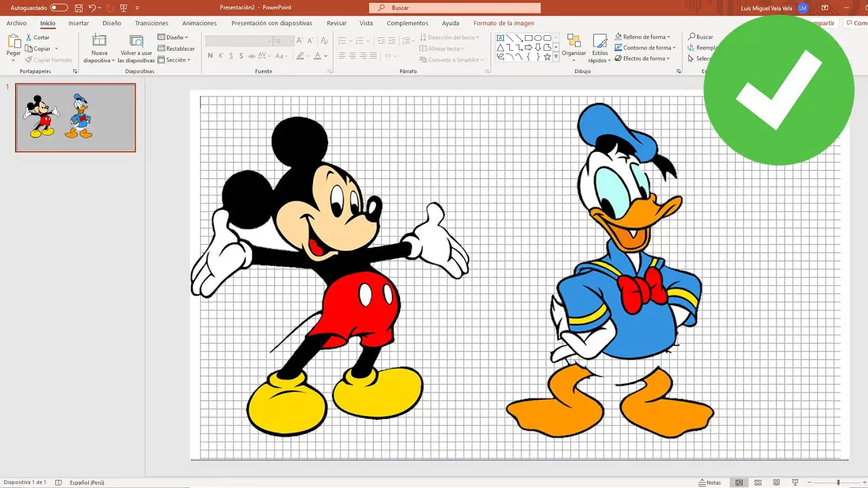Select the text box shape
This screenshot has height=488, width=868.
[x=500, y=38]
